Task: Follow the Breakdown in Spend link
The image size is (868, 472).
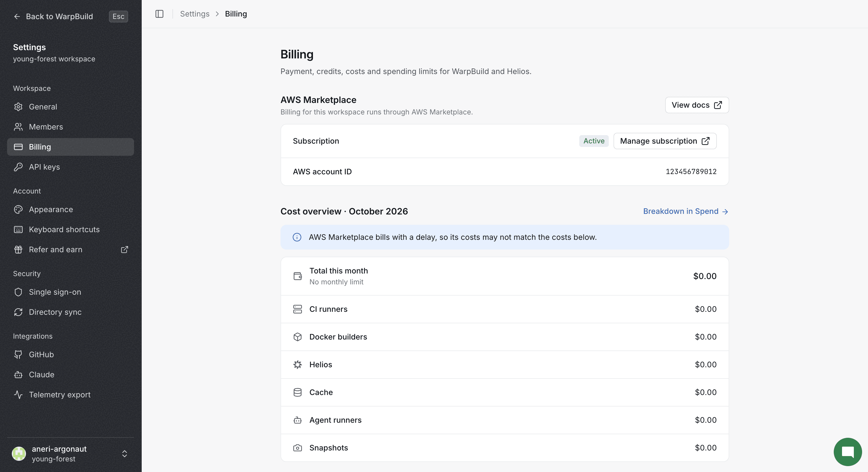Action: tap(686, 212)
